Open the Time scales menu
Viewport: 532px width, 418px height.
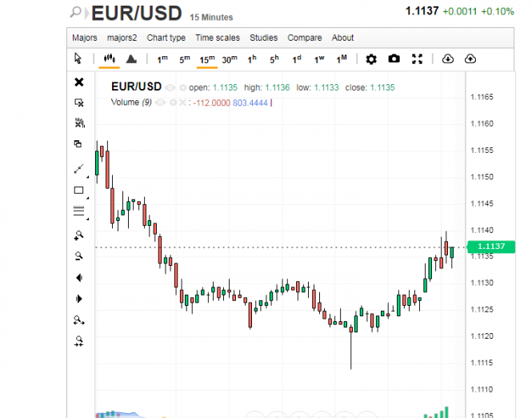(x=218, y=38)
